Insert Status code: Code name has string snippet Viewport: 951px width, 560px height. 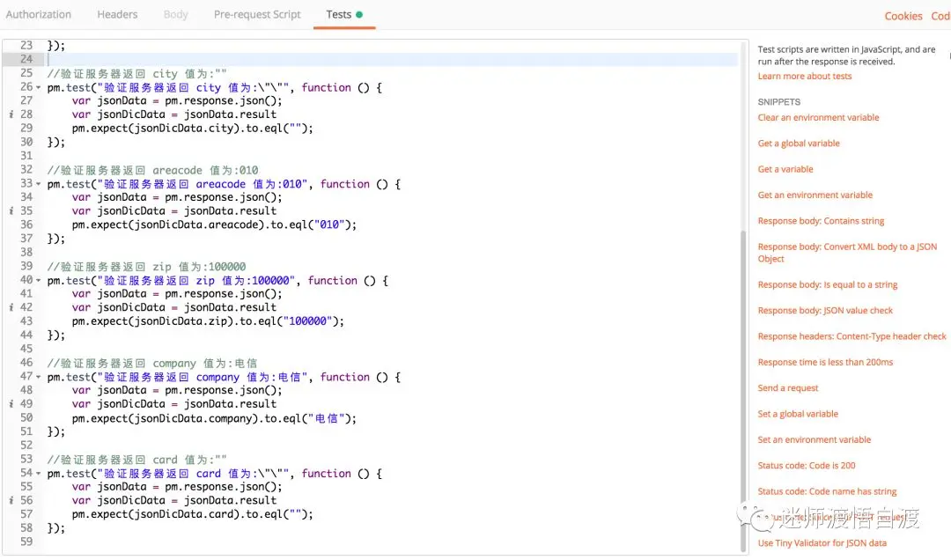pyautogui.click(x=827, y=491)
